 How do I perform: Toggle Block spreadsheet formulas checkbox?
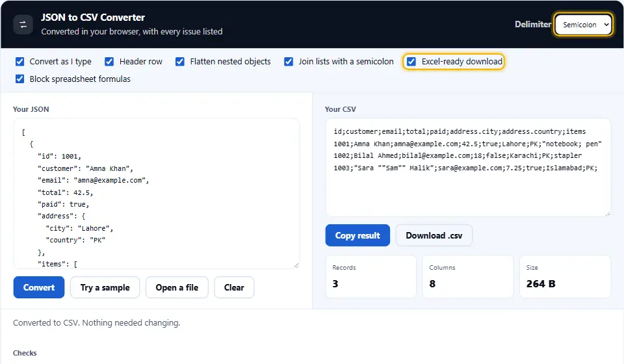[x=20, y=79]
